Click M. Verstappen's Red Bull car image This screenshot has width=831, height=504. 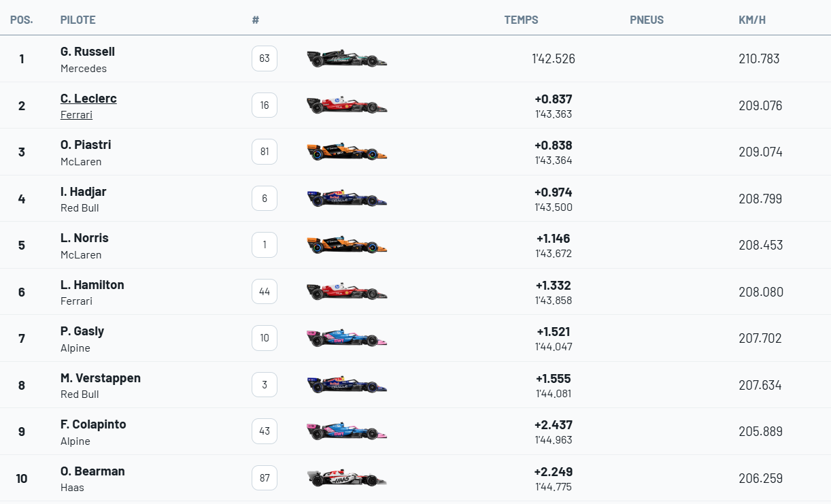pyautogui.click(x=347, y=385)
